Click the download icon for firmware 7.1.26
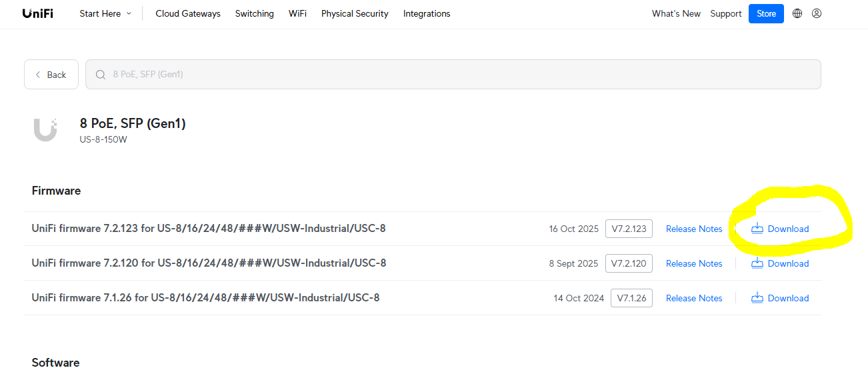This screenshot has height=368, width=868. (x=757, y=298)
